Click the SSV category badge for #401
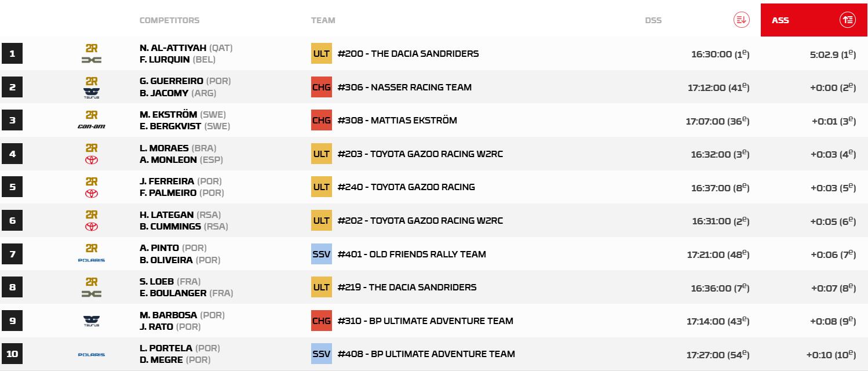 [x=322, y=254]
